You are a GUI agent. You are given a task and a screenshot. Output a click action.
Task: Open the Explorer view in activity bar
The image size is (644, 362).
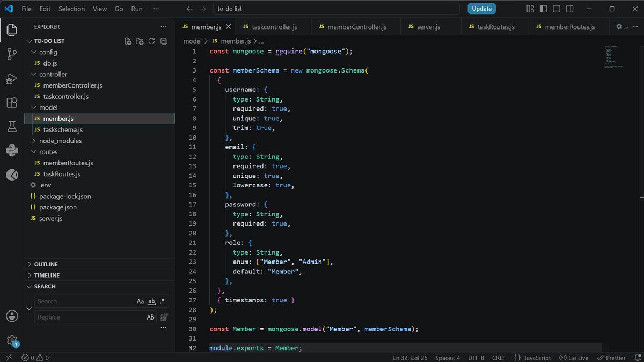(12, 30)
